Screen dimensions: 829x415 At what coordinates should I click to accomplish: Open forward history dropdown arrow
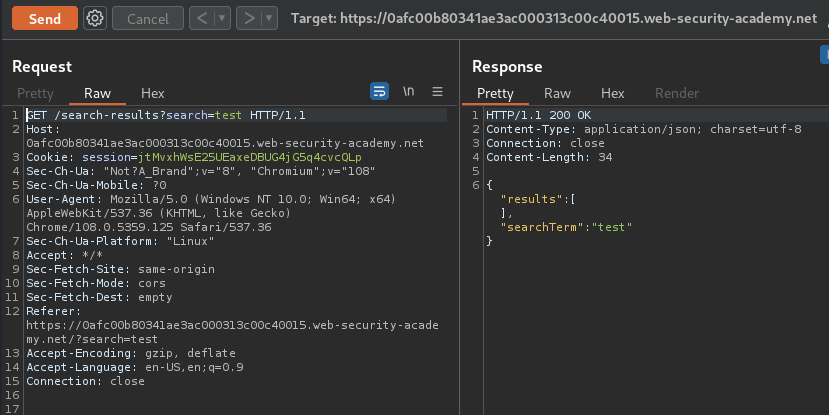(x=270, y=19)
